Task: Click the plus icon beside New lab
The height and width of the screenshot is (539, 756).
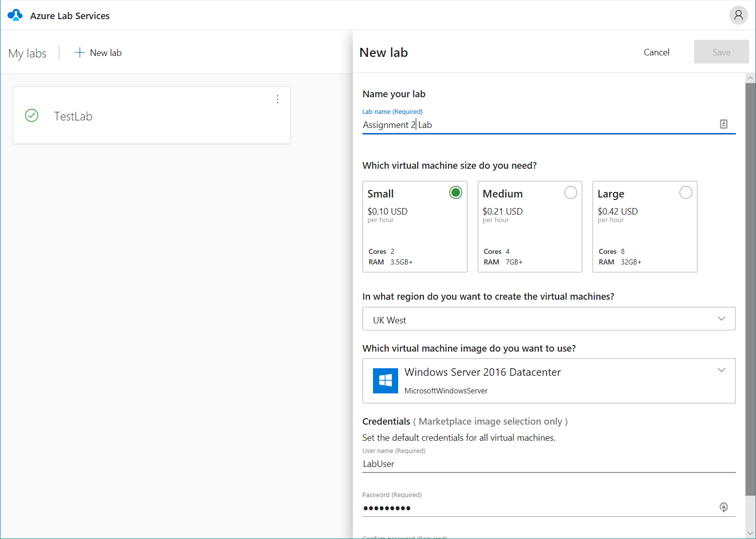Action: [80, 52]
